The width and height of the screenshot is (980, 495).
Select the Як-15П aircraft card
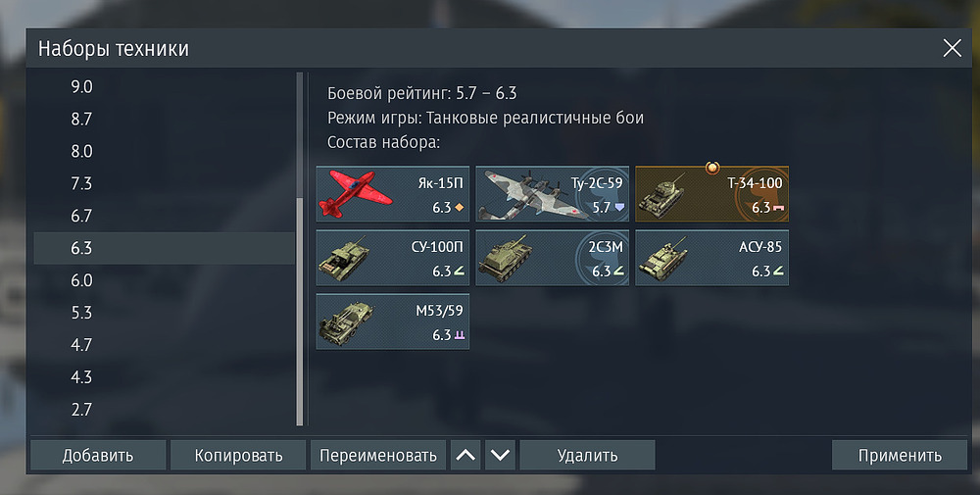click(x=393, y=194)
